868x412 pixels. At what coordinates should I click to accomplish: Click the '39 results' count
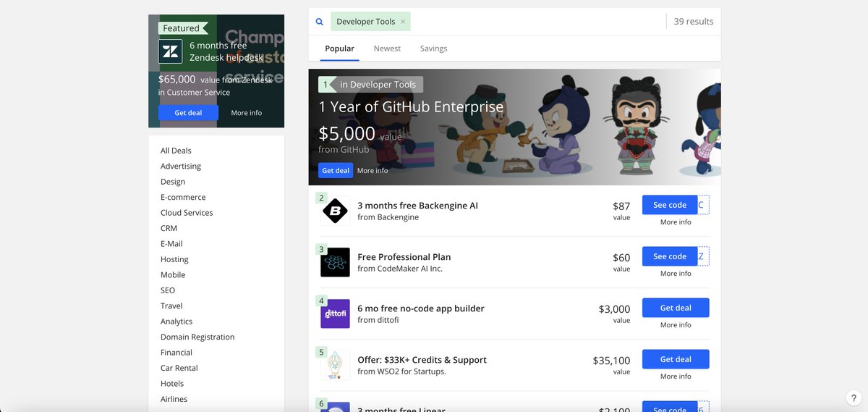(x=694, y=22)
